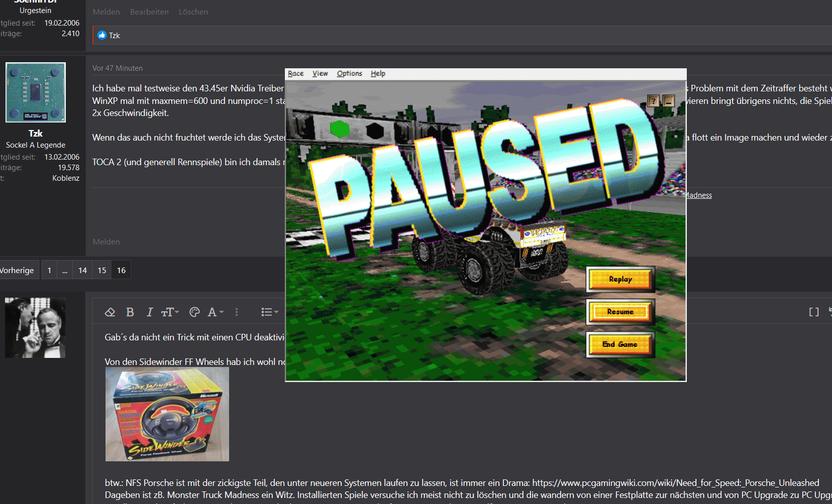The image size is (832, 504).
Task: Select the Sidewinder wheel box image
Action: pyautogui.click(x=167, y=414)
